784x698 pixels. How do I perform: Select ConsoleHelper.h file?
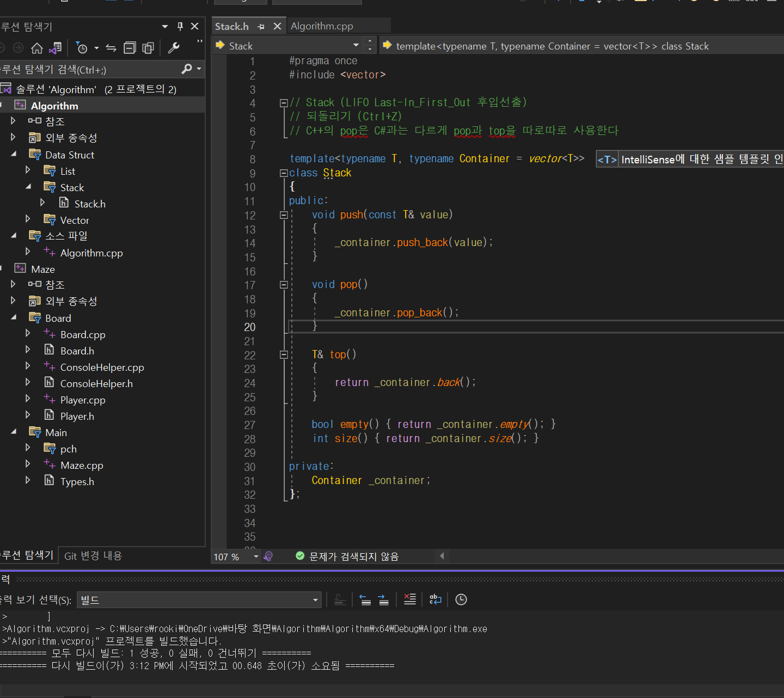point(96,383)
